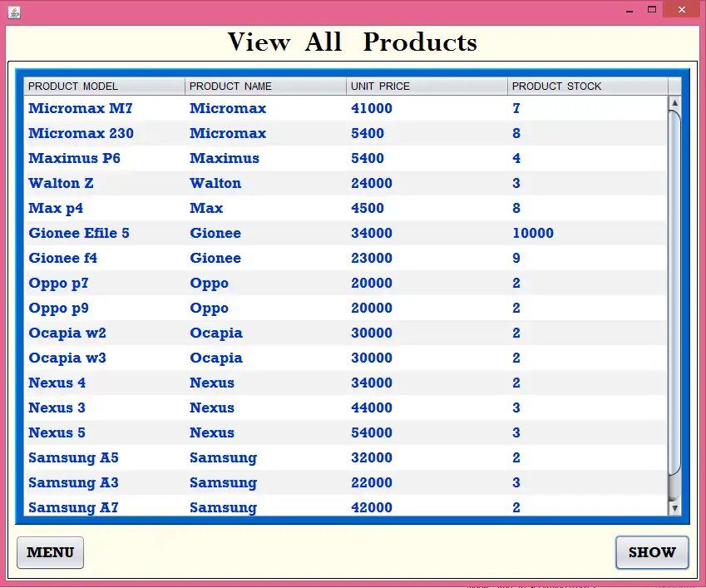
Task: Click the Maximus product name cell
Action: coord(265,158)
